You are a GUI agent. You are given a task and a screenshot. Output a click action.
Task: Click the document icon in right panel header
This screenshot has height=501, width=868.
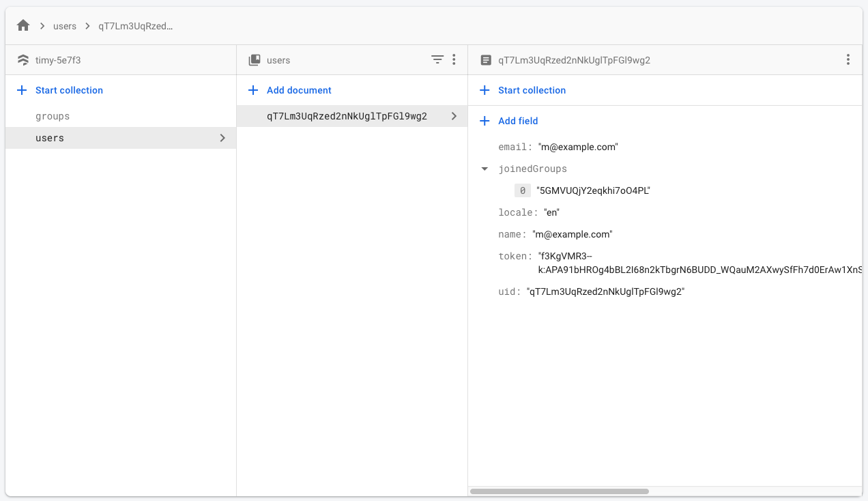(486, 60)
